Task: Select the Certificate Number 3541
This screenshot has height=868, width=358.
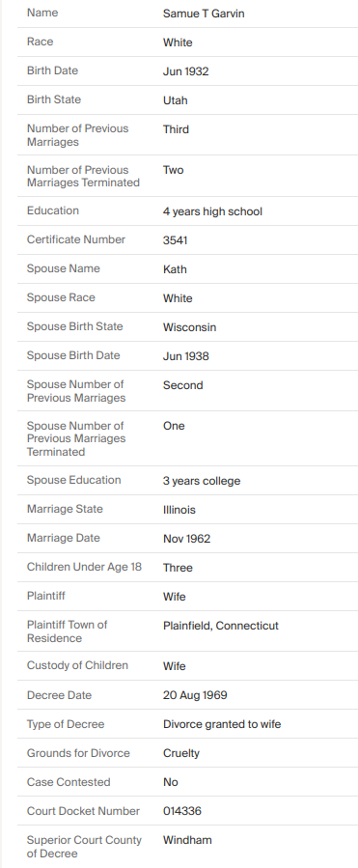Action: click(175, 240)
